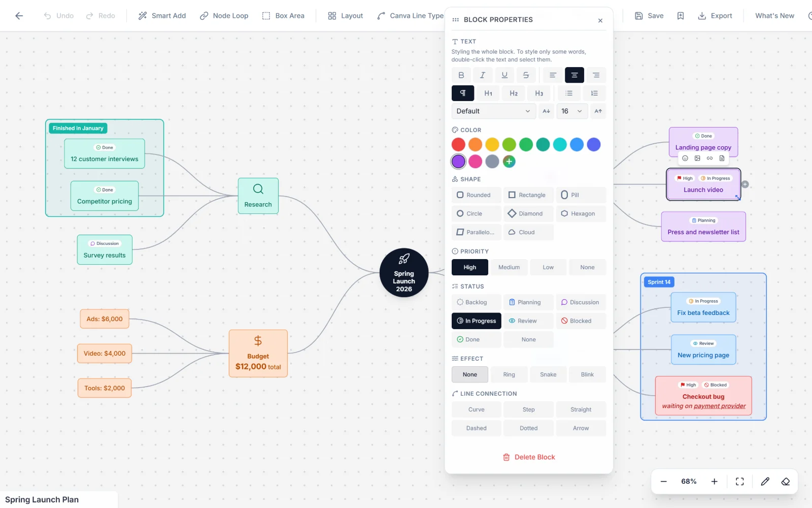Select the pencil drawing tool
This screenshot has height=508, width=812.
765,482
